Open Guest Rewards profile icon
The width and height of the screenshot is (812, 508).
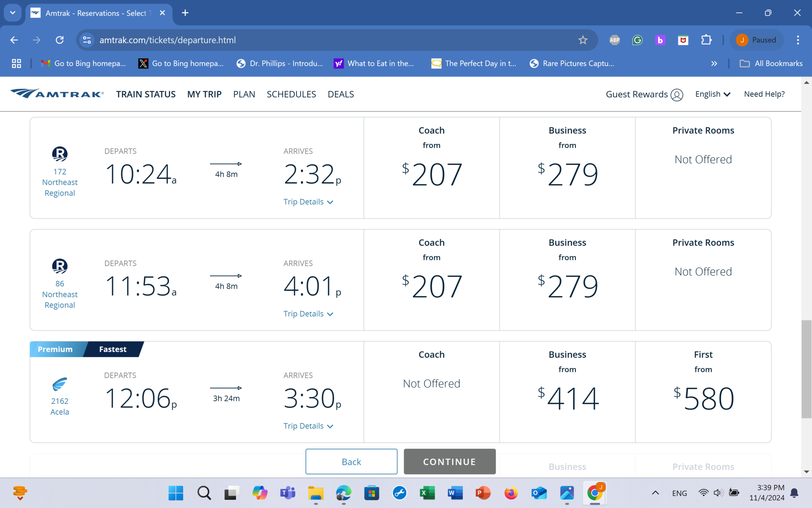tap(676, 95)
